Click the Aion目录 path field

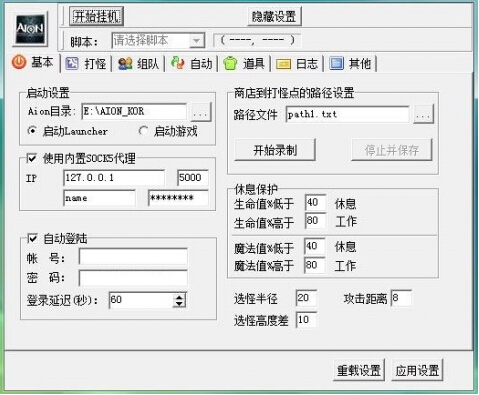tap(134, 111)
